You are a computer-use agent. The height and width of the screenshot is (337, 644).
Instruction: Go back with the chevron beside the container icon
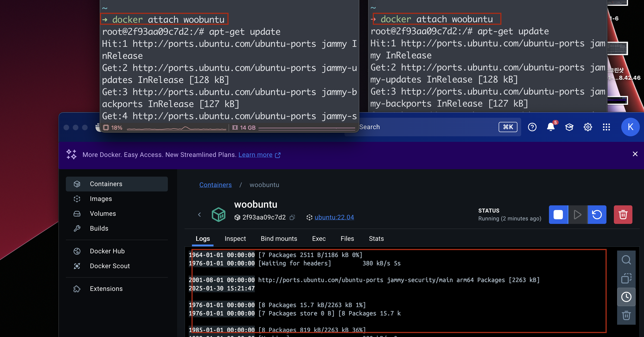pos(199,214)
